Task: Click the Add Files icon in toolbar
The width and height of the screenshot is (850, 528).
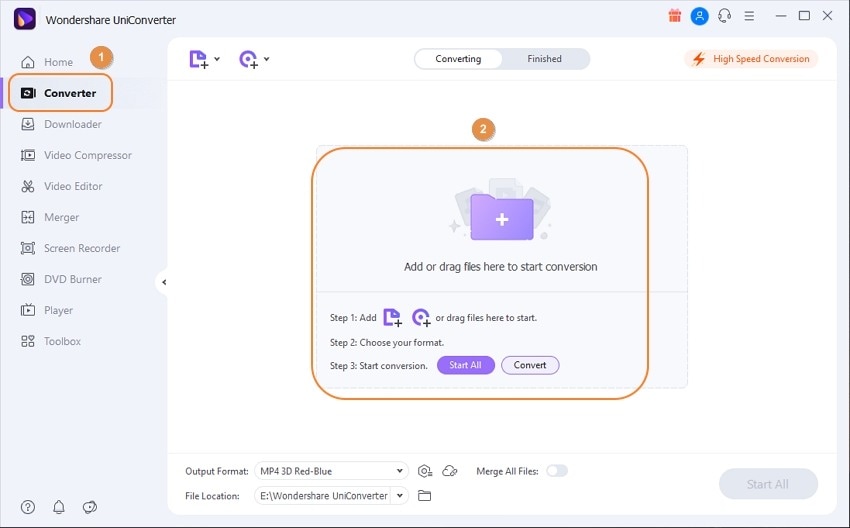Action: click(x=199, y=59)
